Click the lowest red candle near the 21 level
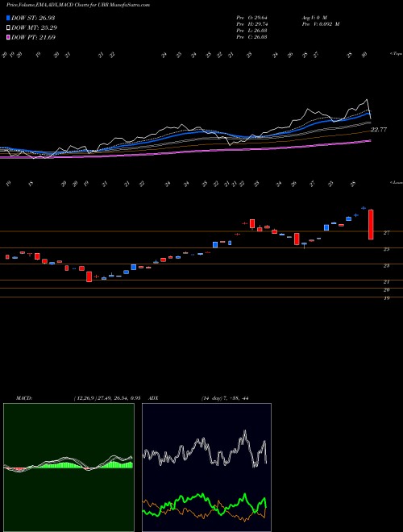The height and width of the screenshot is (532, 403). click(x=89, y=276)
